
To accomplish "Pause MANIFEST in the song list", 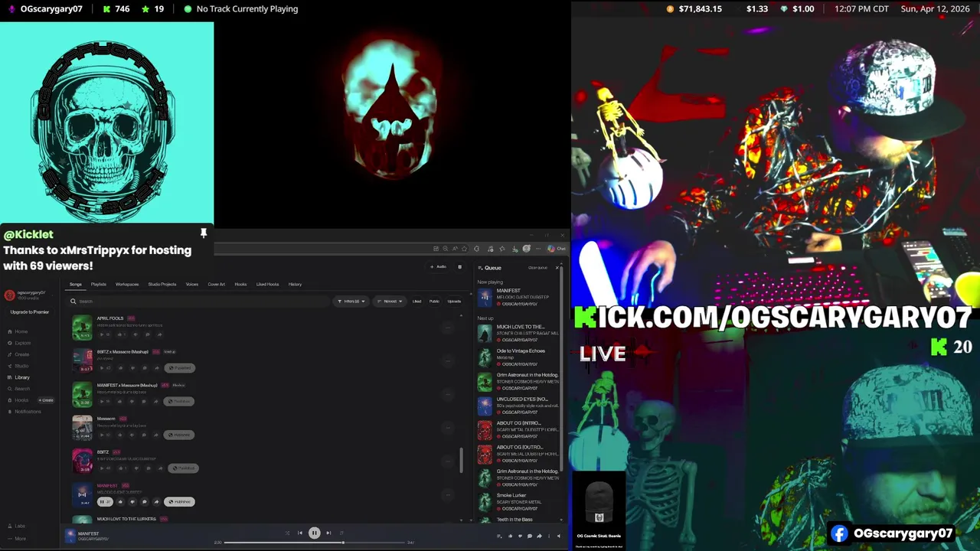I will point(104,502).
